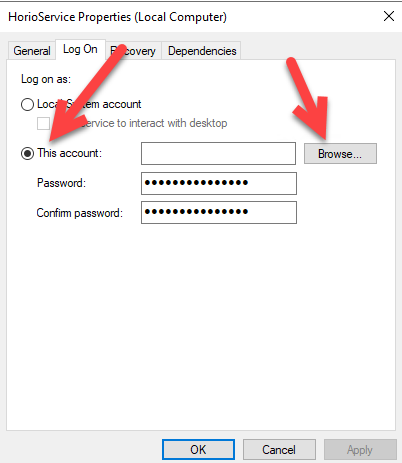Switch to the General tab

coord(32,51)
